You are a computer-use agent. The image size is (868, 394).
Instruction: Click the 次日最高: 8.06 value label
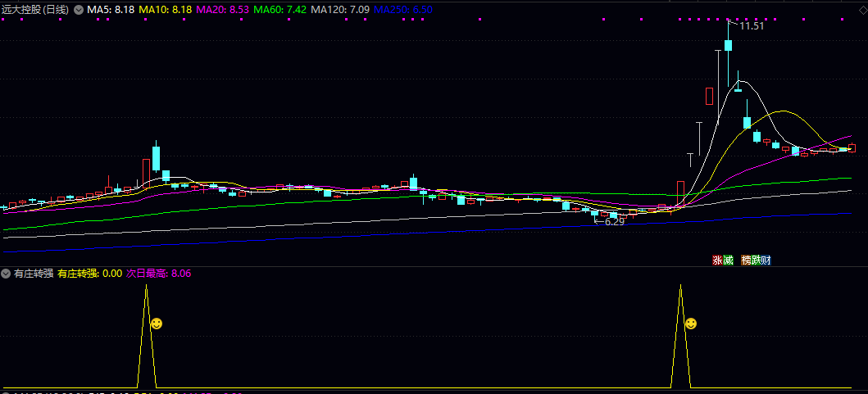pos(159,273)
